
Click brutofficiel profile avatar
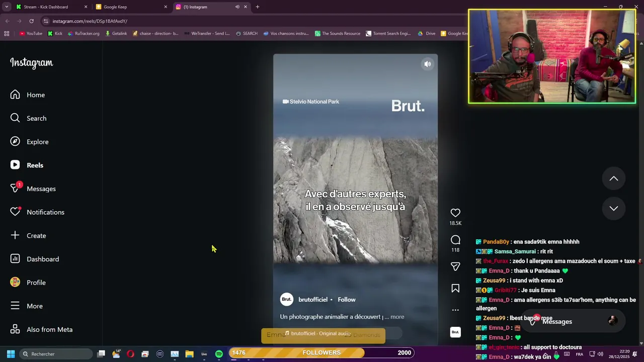point(286,300)
